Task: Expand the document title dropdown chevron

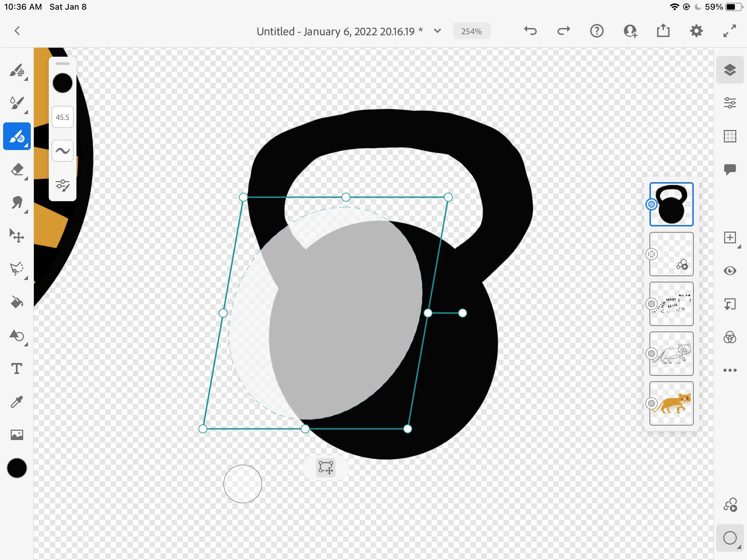Action: click(x=437, y=31)
